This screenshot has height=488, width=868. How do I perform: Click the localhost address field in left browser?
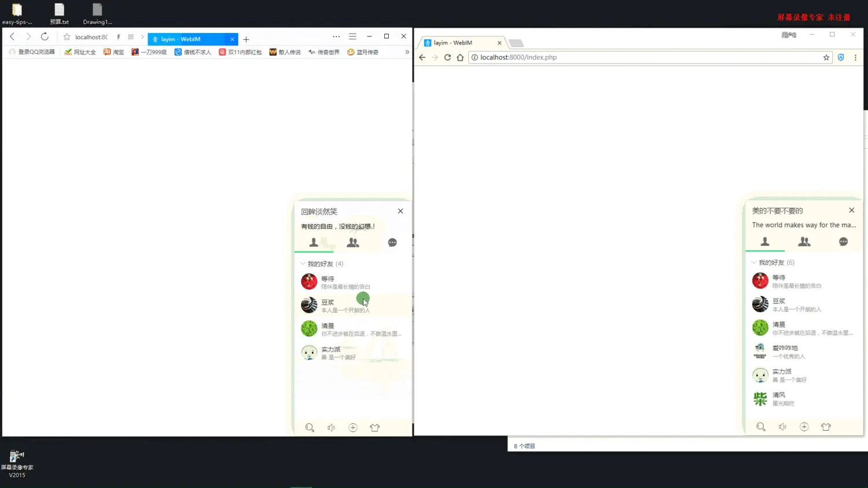(91, 37)
